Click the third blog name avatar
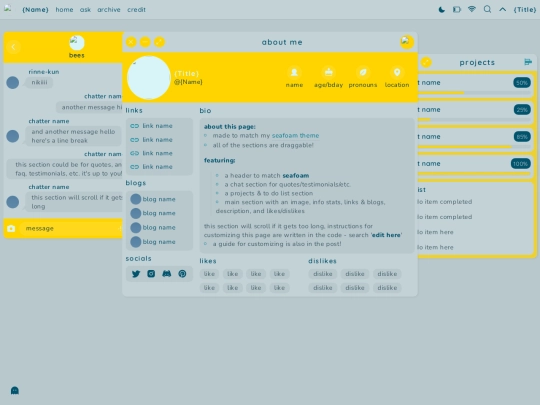The height and width of the screenshot is (405, 540). [x=136, y=227]
